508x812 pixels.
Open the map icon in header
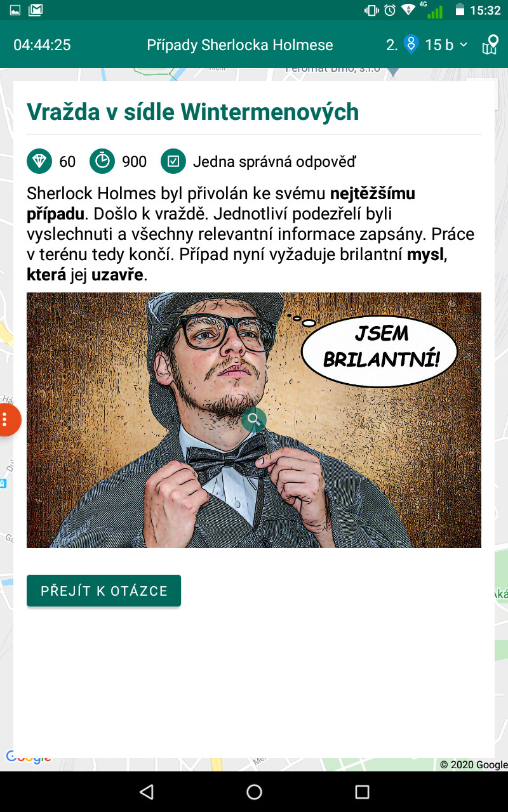tap(490, 45)
